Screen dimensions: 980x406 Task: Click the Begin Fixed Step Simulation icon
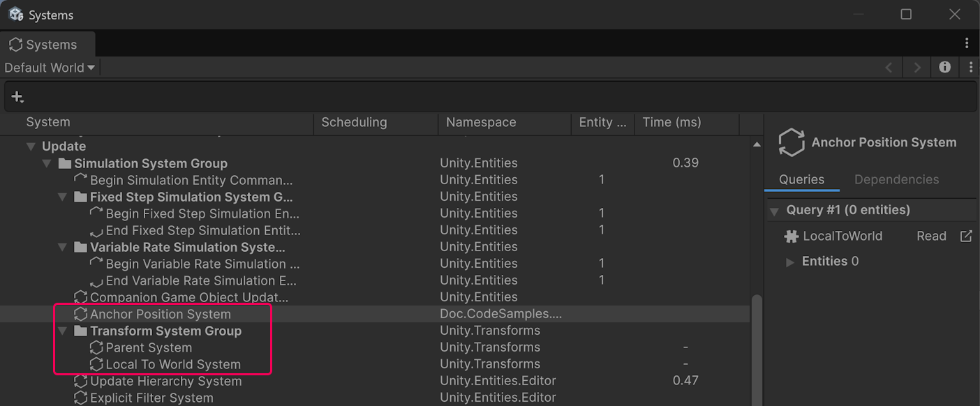(x=96, y=213)
